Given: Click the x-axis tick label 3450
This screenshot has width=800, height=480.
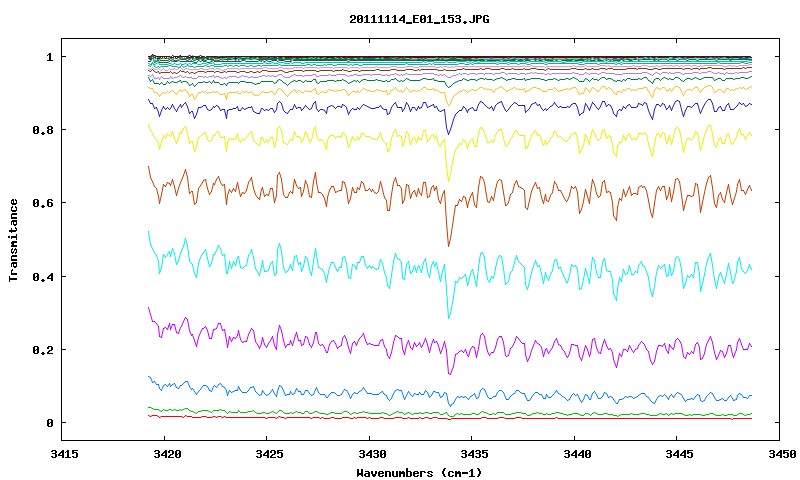Looking at the screenshot, I should click(782, 454).
